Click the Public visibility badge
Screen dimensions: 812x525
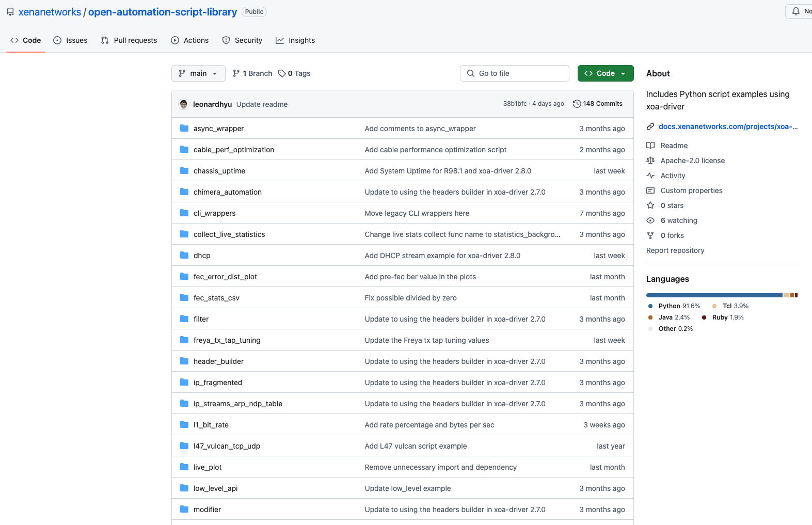pyautogui.click(x=254, y=12)
